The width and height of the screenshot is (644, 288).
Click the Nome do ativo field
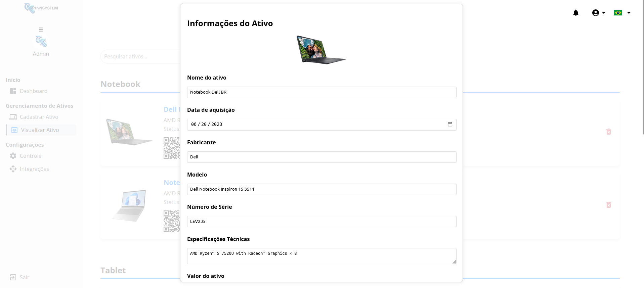point(321,92)
